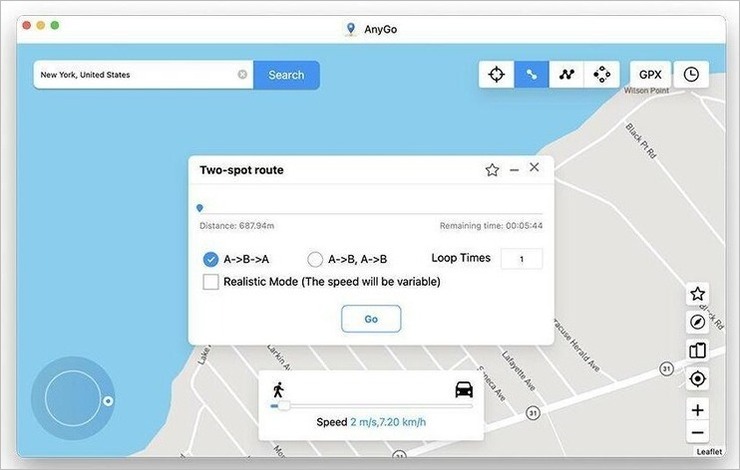The height and width of the screenshot is (470, 740).
Task: Click the GPX import button
Action: click(650, 75)
